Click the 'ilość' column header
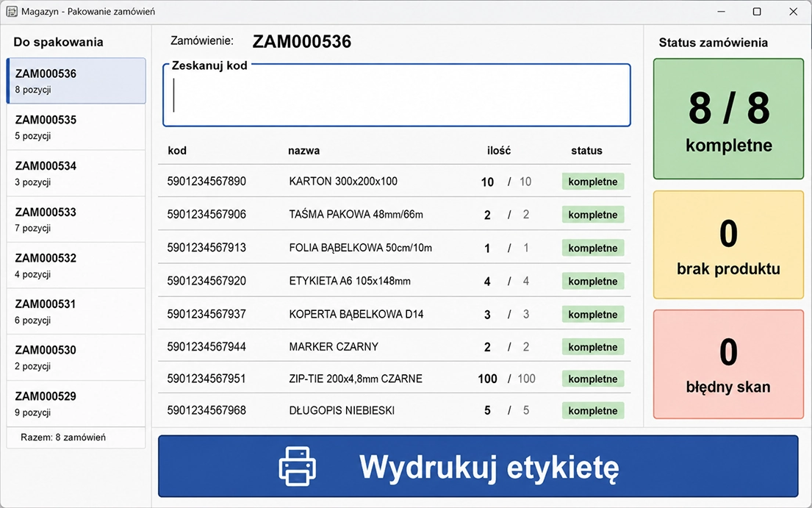812x508 pixels. click(x=499, y=151)
